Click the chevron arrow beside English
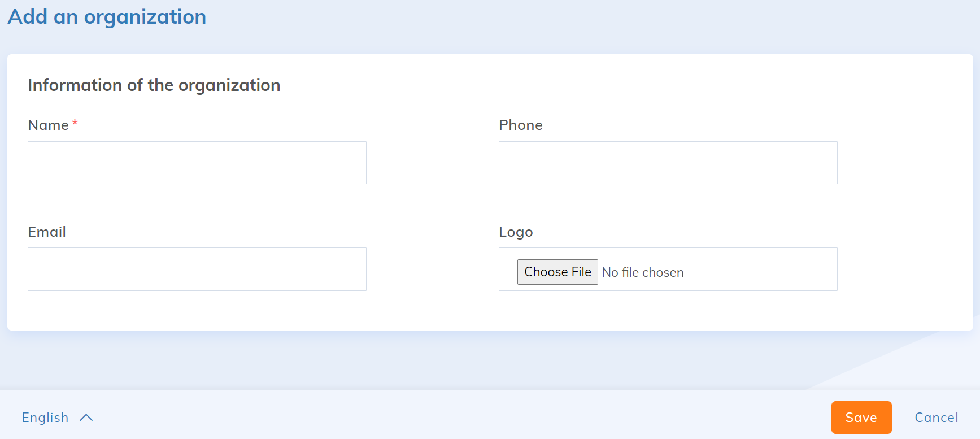This screenshot has width=980, height=439. click(x=86, y=418)
